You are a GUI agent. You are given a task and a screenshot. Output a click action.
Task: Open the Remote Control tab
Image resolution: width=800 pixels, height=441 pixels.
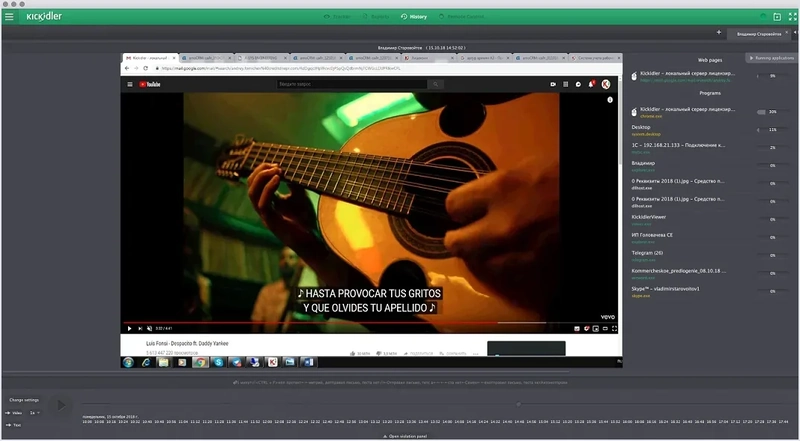coord(461,17)
